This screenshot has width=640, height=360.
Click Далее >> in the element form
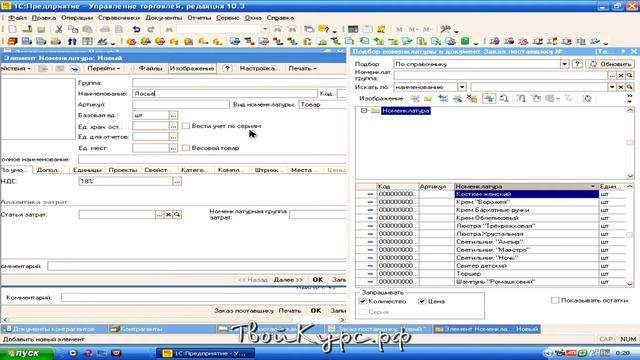pos(288,280)
